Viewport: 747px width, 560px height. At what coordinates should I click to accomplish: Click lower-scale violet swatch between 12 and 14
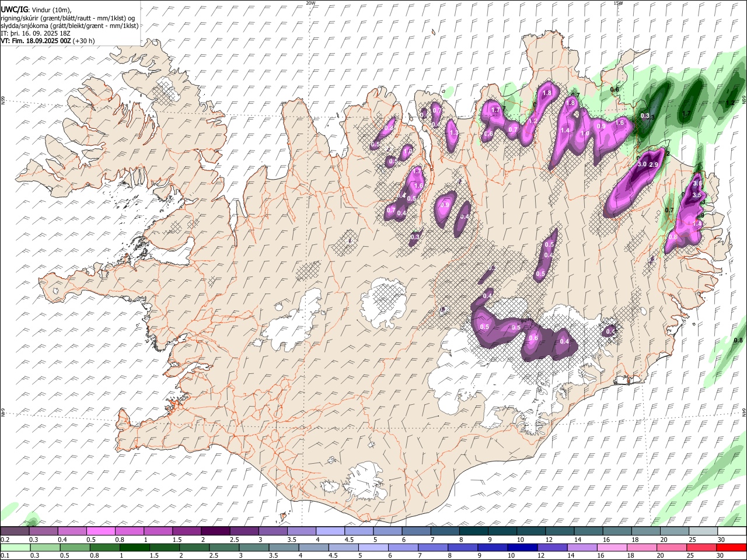[552, 547]
